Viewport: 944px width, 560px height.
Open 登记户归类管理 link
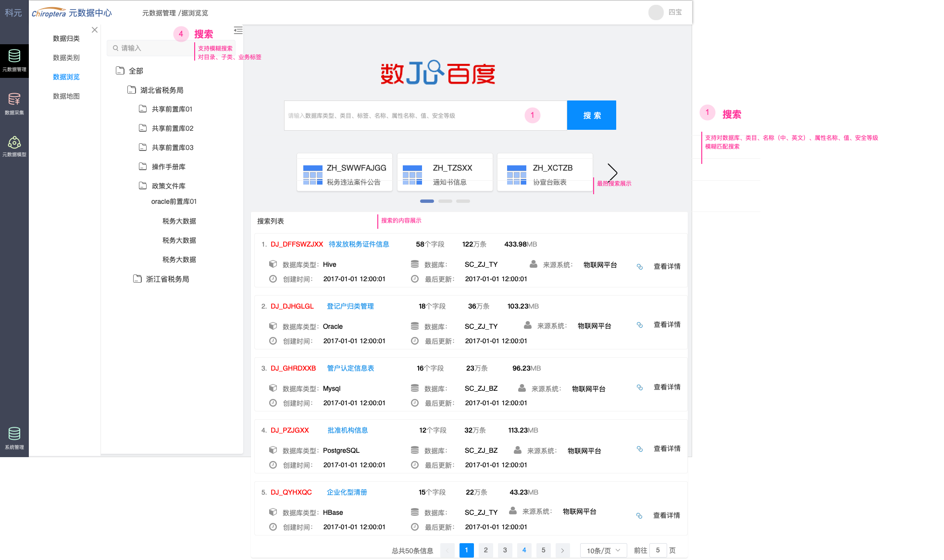click(350, 306)
